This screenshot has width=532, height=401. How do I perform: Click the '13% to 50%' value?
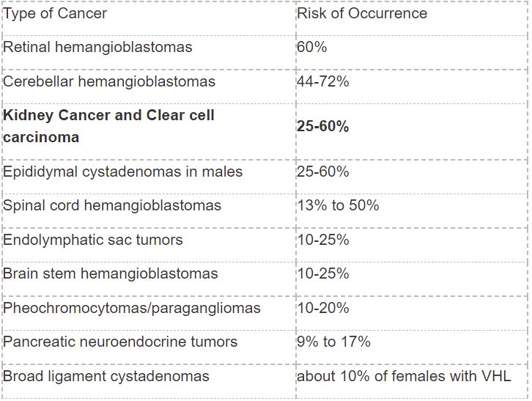pos(338,205)
